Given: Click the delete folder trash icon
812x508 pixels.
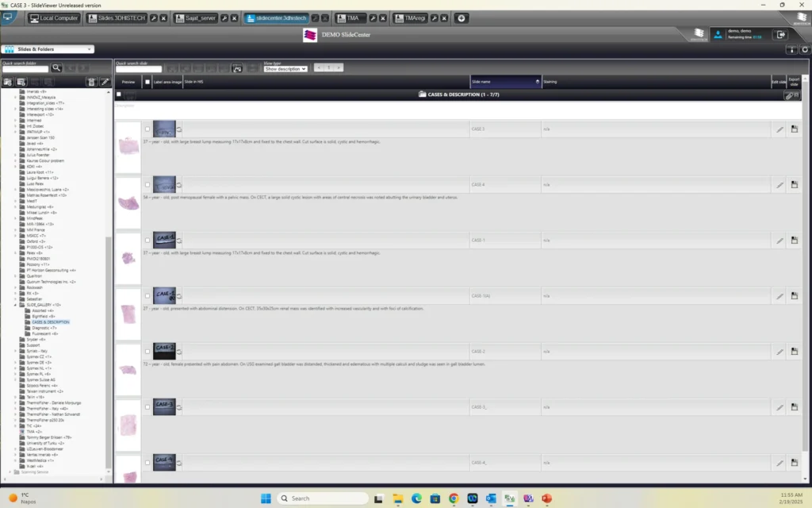Looking at the screenshot, I should 91,82.
